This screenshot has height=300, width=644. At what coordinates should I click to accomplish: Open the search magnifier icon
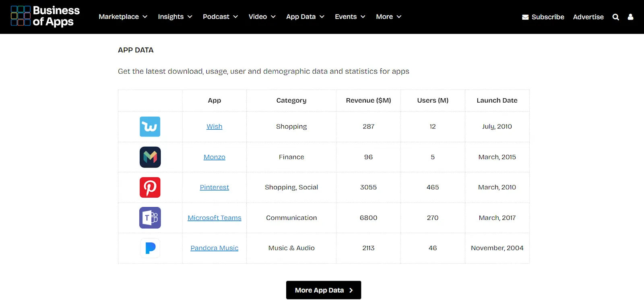point(616,17)
